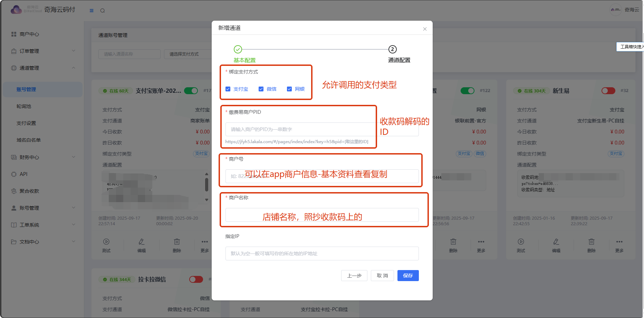The width and height of the screenshot is (644, 318).
Task: Uncheck the 微信 payment checkbox
Action: coord(261,89)
